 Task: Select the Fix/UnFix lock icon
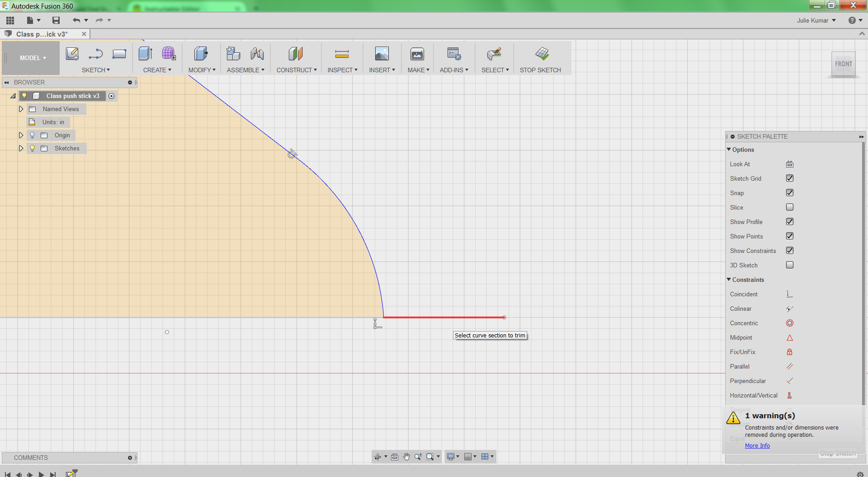tap(790, 352)
